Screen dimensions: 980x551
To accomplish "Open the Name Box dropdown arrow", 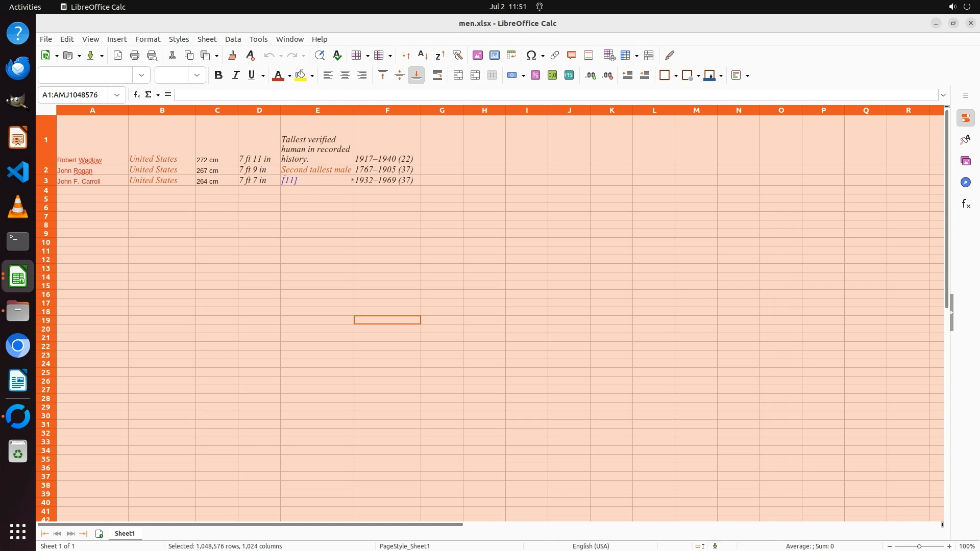I will tap(117, 95).
